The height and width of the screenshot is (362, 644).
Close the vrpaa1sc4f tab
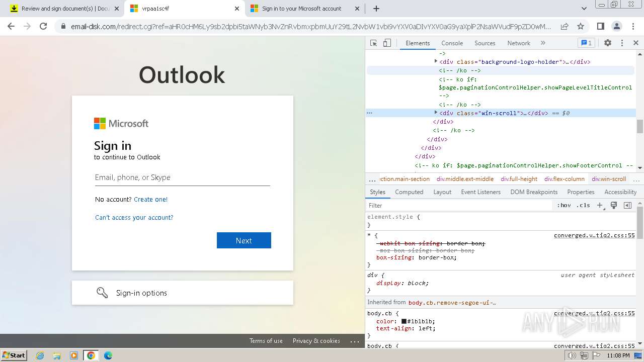click(237, 9)
